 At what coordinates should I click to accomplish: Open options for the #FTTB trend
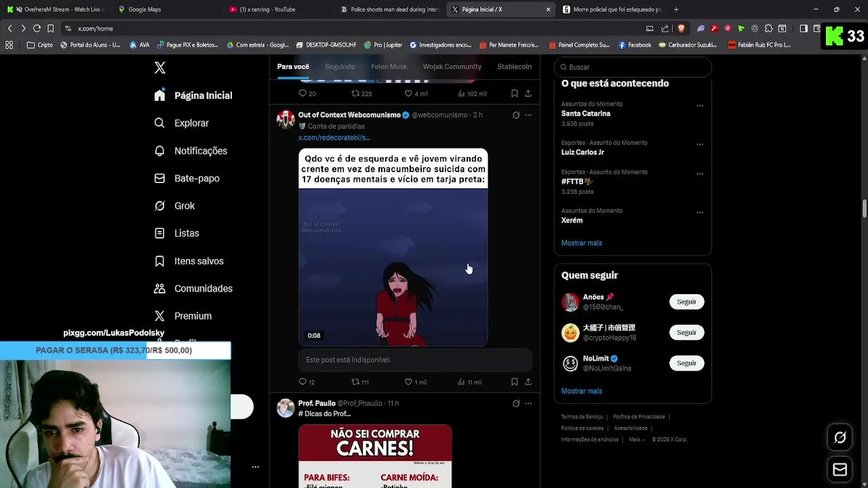700,174
